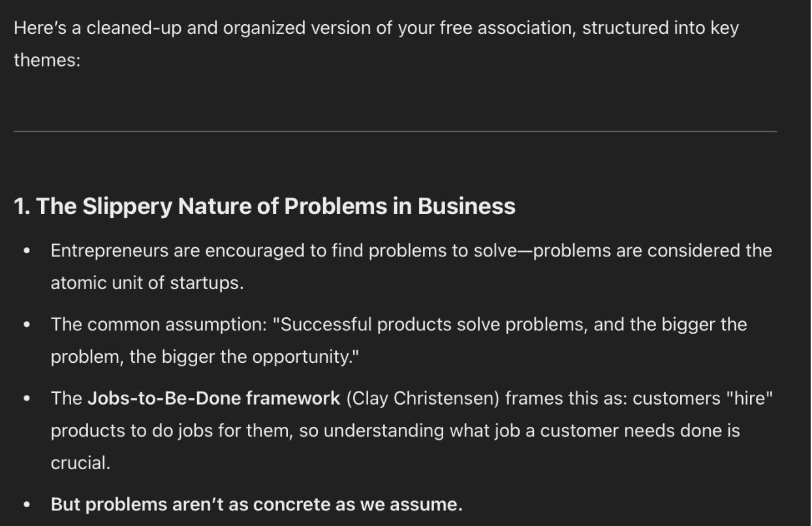Click the heading "The Slippery Nature of Problems in Business"
This screenshot has width=812, height=526.
tap(275, 206)
